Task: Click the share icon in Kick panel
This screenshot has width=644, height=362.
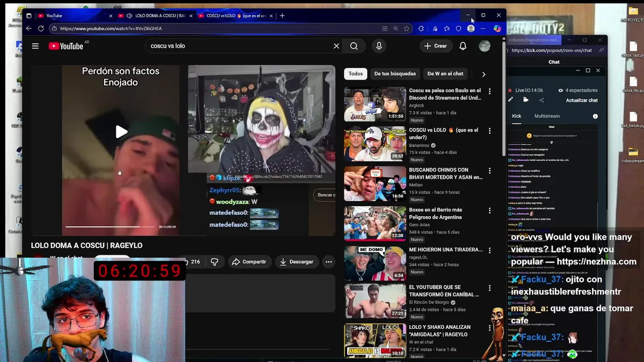Action: coord(542,100)
